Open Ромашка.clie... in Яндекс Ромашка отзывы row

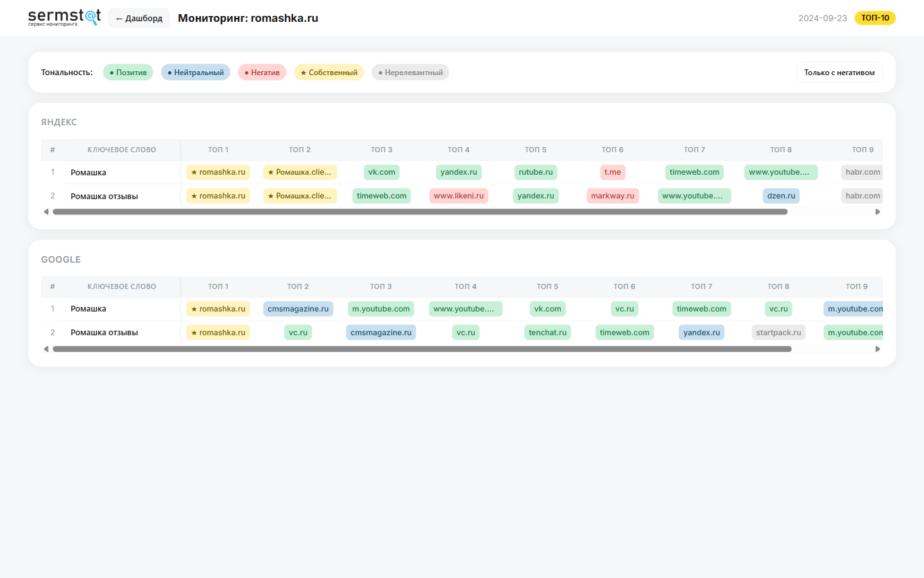pyautogui.click(x=300, y=196)
